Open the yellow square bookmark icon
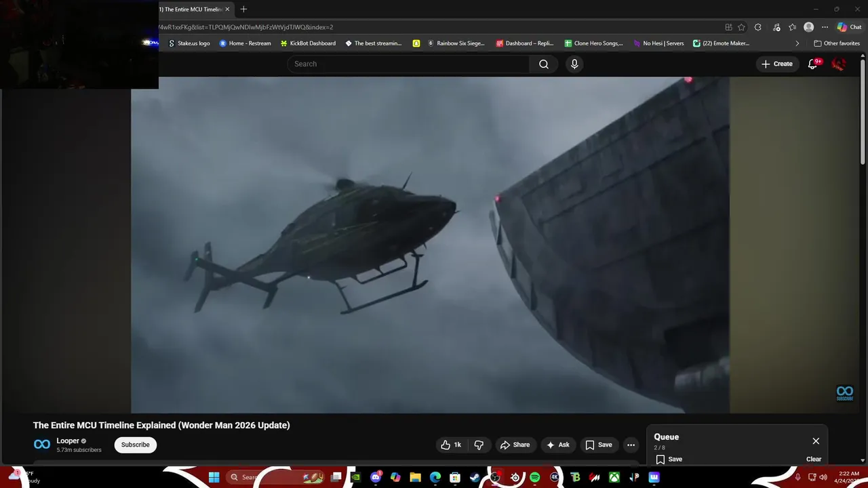 coord(416,43)
